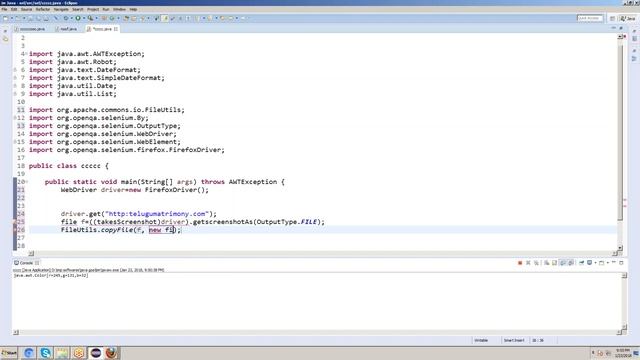Viewport: 640px width, 360px height.
Task: Click the green Run button icon
Action: click(78, 18)
